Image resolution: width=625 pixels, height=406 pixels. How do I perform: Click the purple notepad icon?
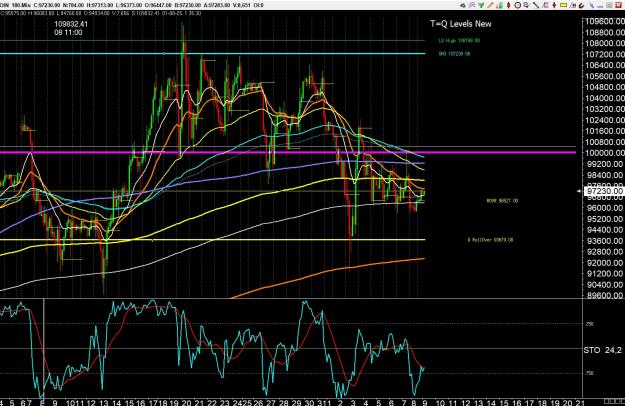point(545,5)
